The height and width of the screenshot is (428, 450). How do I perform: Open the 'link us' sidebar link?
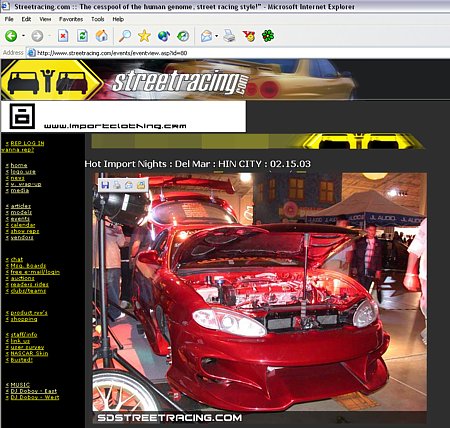(x=20, y=341)
